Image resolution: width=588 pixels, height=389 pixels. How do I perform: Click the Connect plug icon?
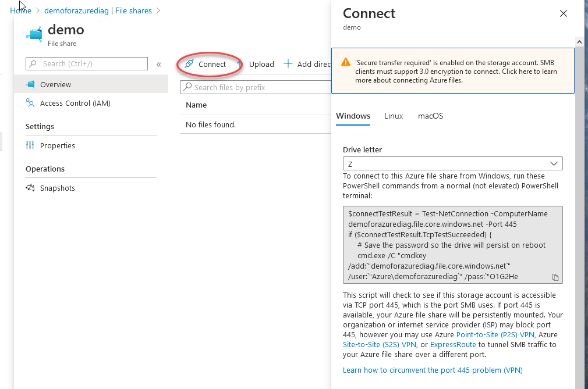pyautogui.click(x=189, y=64)
